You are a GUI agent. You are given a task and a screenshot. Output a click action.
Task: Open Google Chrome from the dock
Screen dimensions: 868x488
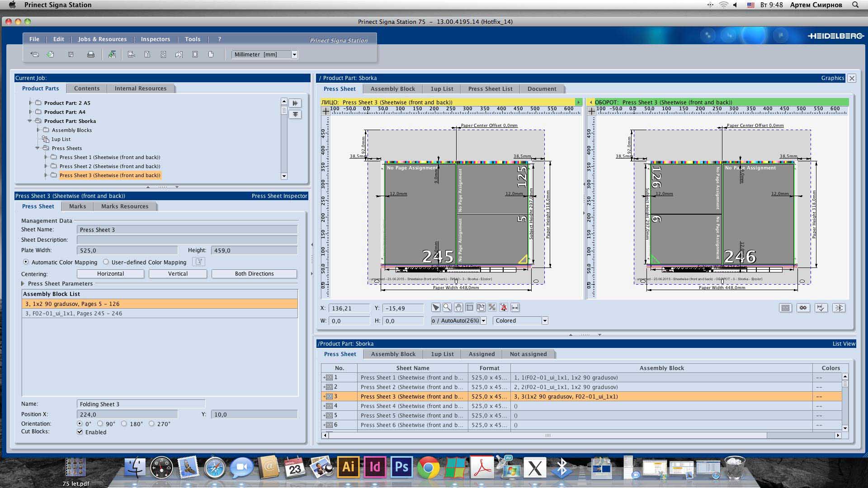[428, 468]
